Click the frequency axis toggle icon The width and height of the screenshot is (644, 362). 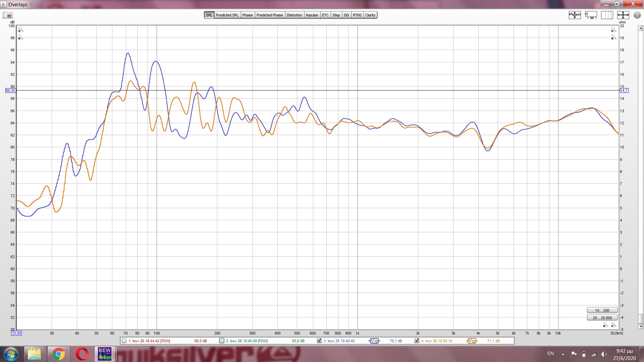click(x=607, y=15)
